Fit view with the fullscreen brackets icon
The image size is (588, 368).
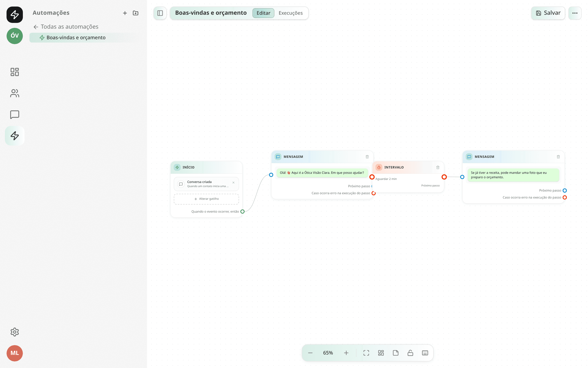point(366,353)
